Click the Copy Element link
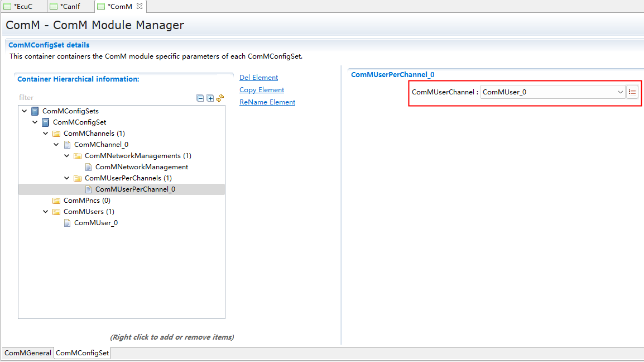The width and height of the screenshot is (644, 362). [x=262, y=90]
